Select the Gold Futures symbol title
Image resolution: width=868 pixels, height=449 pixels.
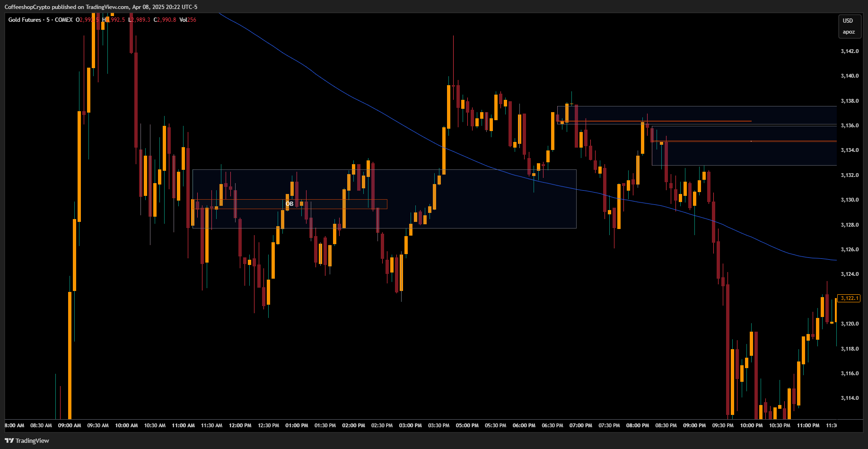click(25, 20)
